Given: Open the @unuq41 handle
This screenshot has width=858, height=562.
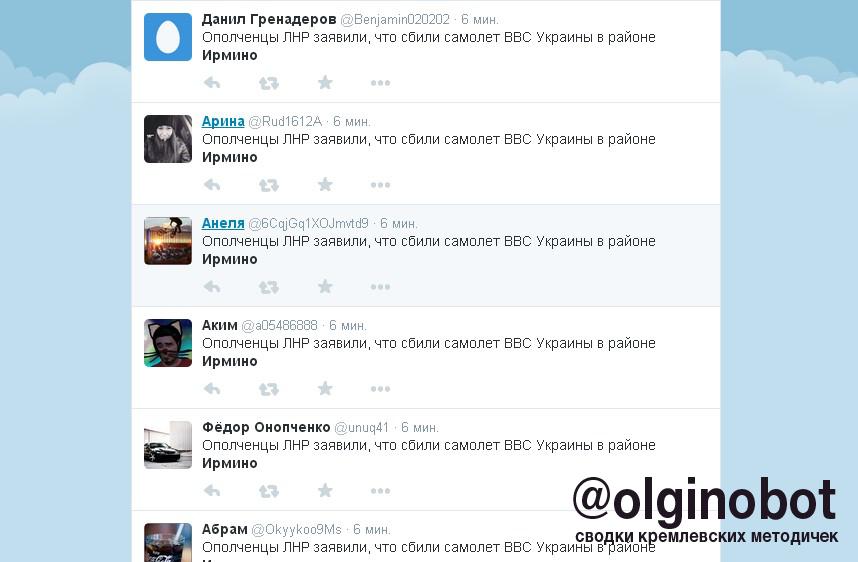Looking at the screenshot, I should 361,427.
